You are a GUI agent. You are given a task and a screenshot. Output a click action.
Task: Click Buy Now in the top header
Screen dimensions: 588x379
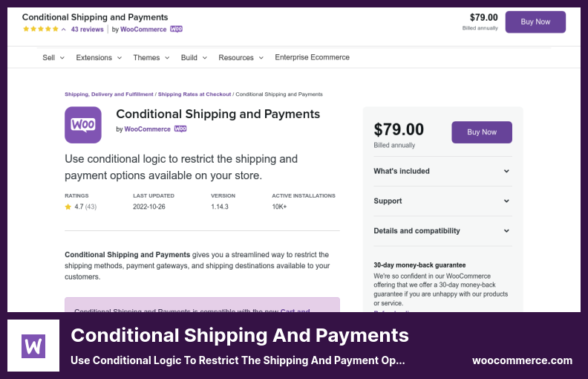point(535,22)
